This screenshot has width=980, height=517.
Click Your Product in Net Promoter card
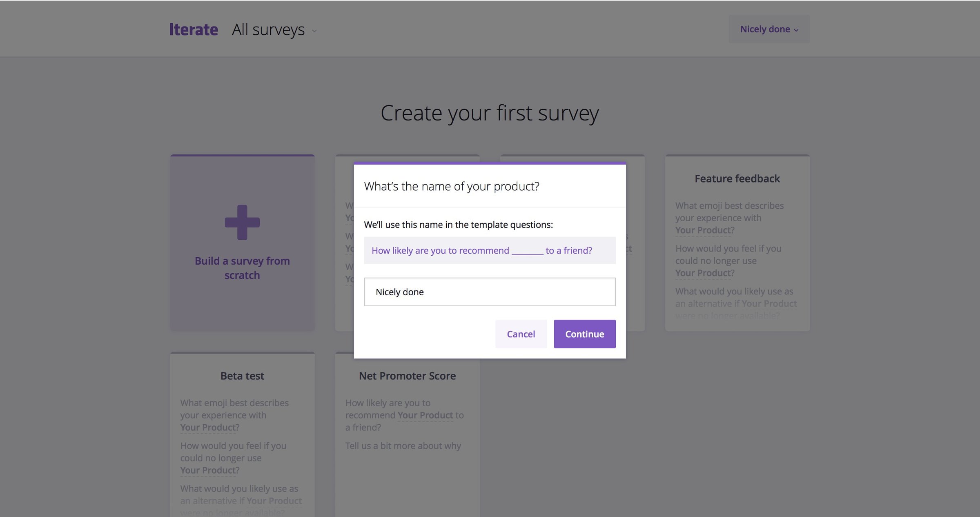click(x=425, y=415)
